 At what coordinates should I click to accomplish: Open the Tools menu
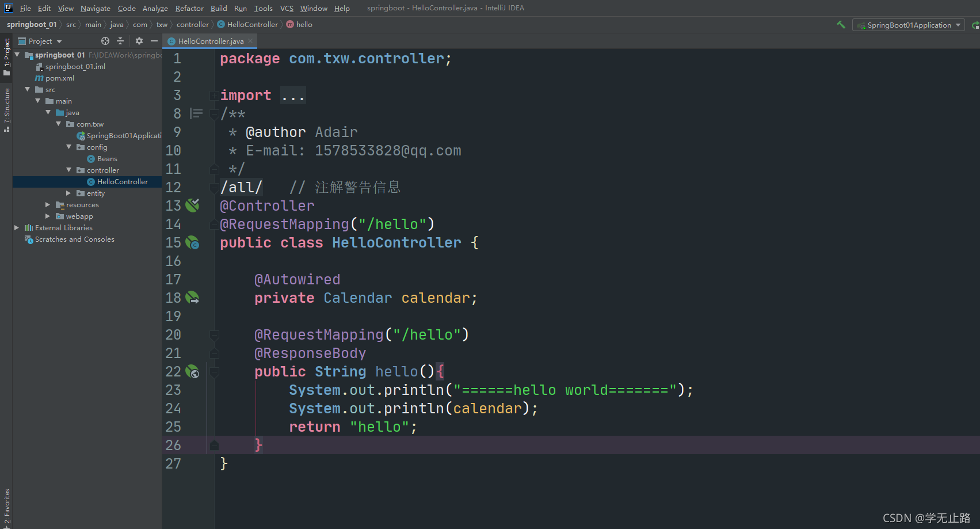(x=264, y=8)
